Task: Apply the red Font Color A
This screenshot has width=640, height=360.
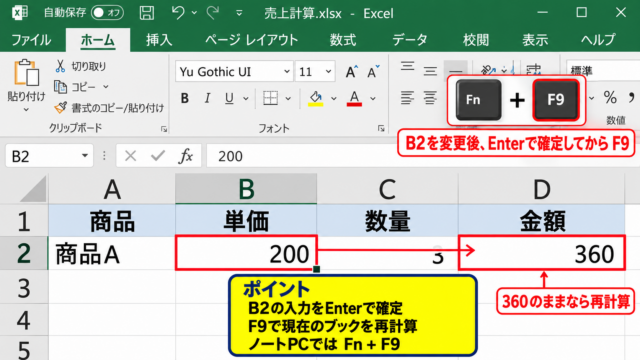Action: [x=354, y=98]
